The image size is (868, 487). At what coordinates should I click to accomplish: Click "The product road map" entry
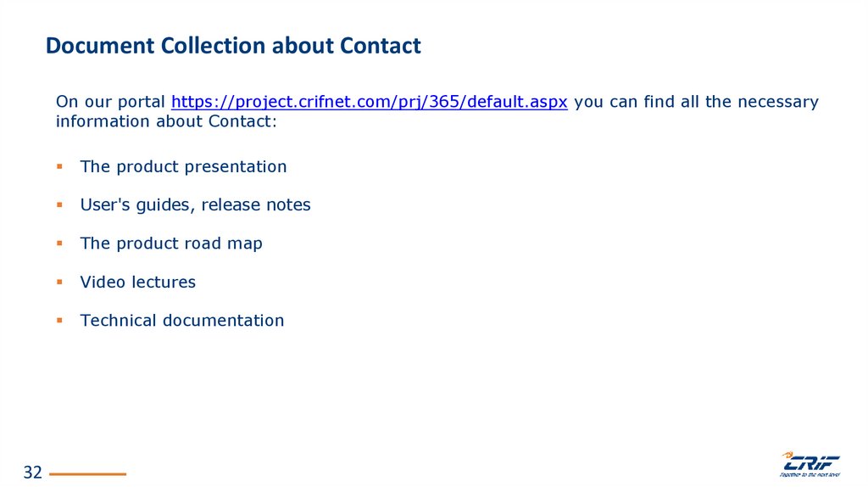pyautogui.click(x=171, y=243)
